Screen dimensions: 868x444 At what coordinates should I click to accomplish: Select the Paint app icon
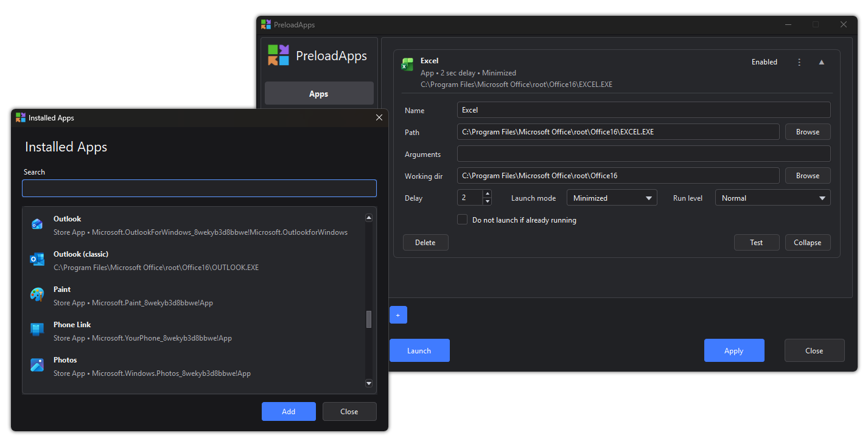pos(37,295)
